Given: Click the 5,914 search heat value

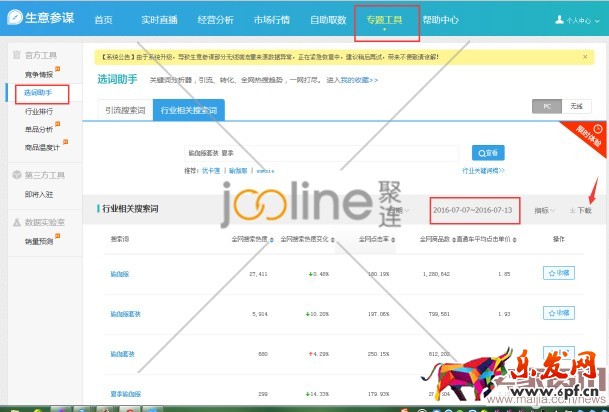Looking at the screenshot, I should [x=260, y=314].
